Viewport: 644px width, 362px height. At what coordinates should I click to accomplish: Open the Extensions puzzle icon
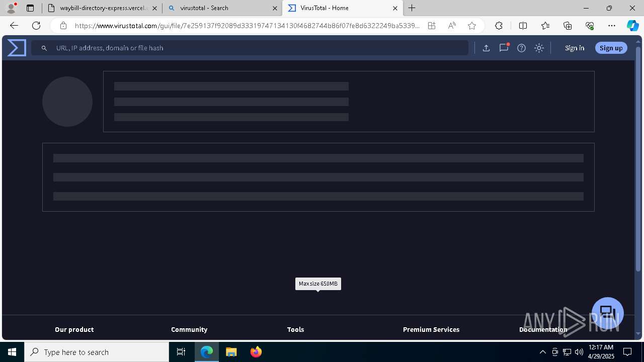[x=499, y=26]
